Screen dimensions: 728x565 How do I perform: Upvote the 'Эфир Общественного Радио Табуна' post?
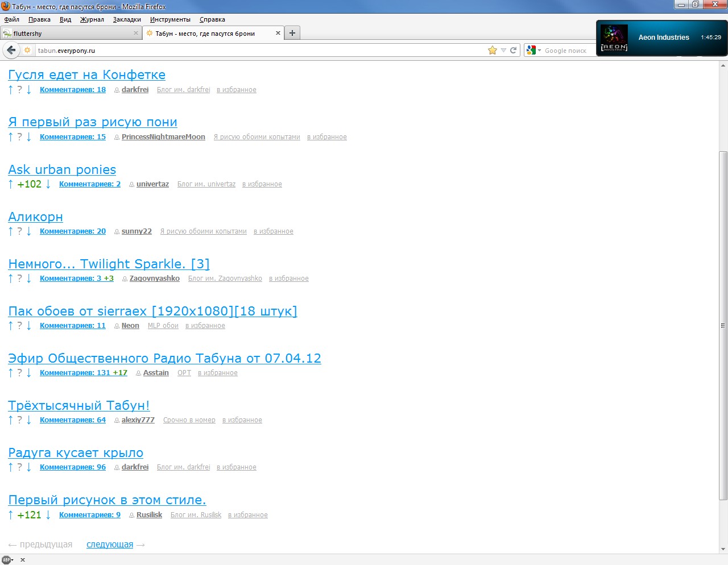10,373
